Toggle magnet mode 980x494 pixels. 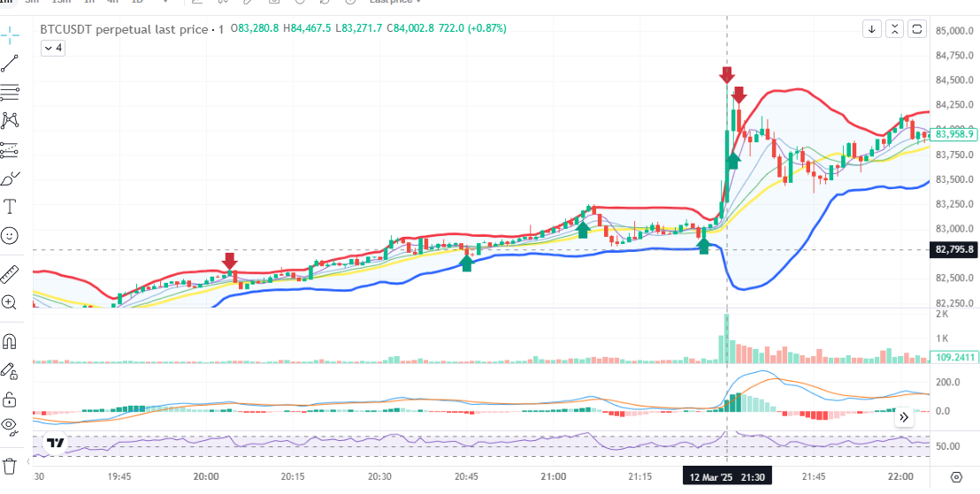[x=10, y=342]
